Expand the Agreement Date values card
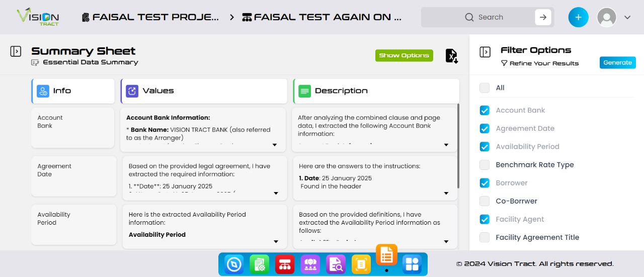This screenshot has width=644, height=277. pyautogui.click(x=276, y=194)
